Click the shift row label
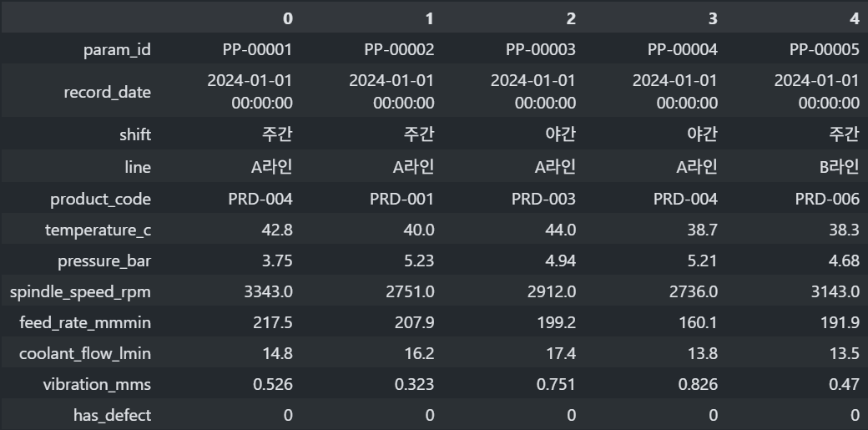Image resolution: width=868 pixels, height=430 pixels. click(x=135, y=134)
